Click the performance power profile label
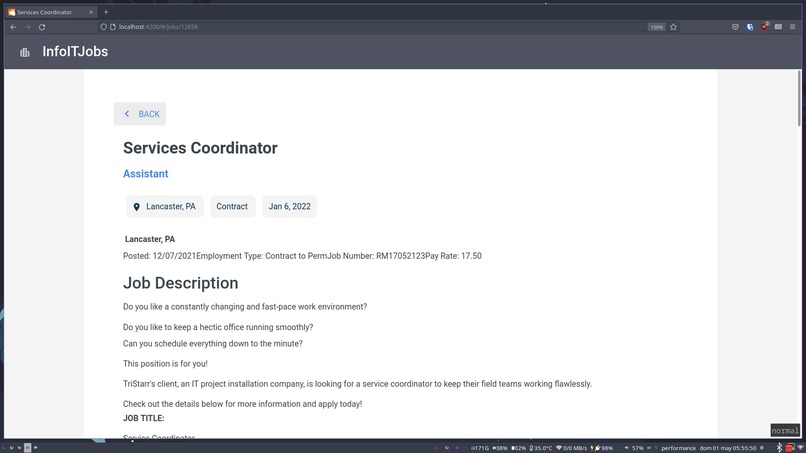The height and width of the screenshot is (453, 806). [678, 448]
